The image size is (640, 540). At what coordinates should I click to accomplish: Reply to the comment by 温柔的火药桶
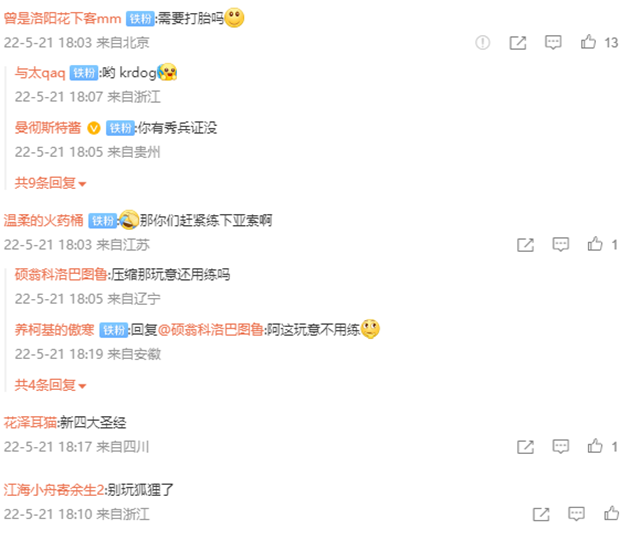pyautogui.click(x=560, y=244)
